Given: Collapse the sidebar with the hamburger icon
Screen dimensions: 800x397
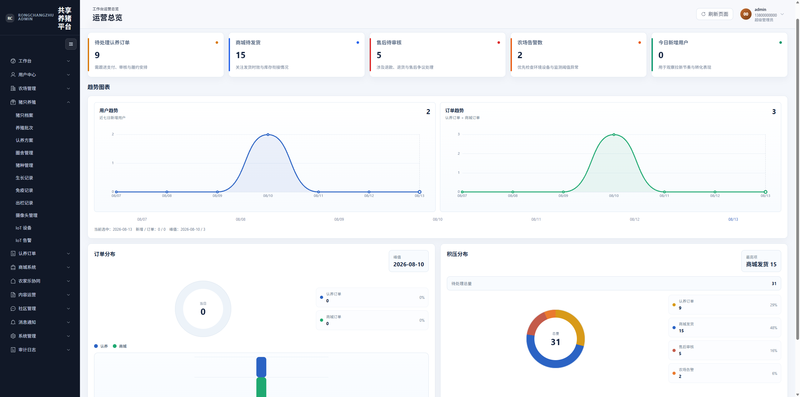Looking at the screenshot, I should pos(70,44).
